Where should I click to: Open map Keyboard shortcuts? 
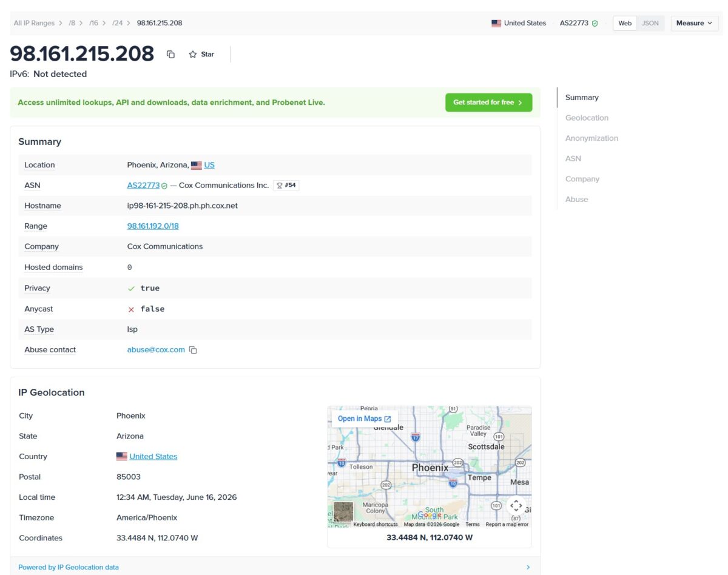click(376, 525)
